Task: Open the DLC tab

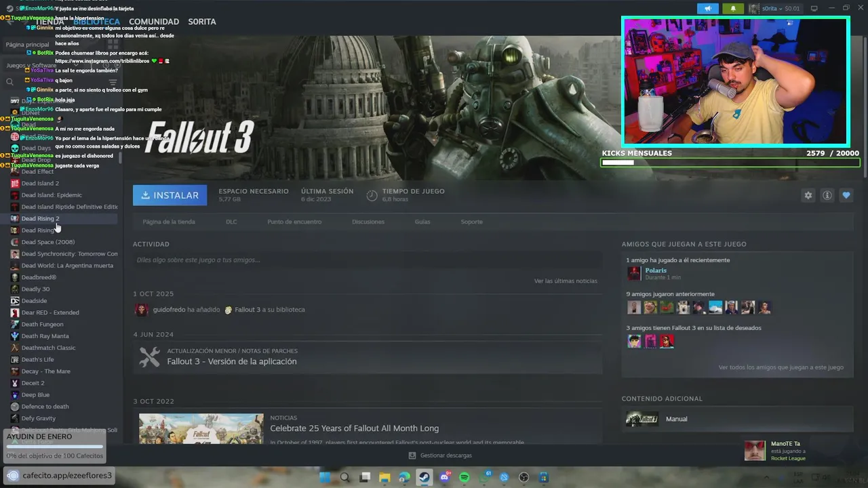Action: [231, 222]
